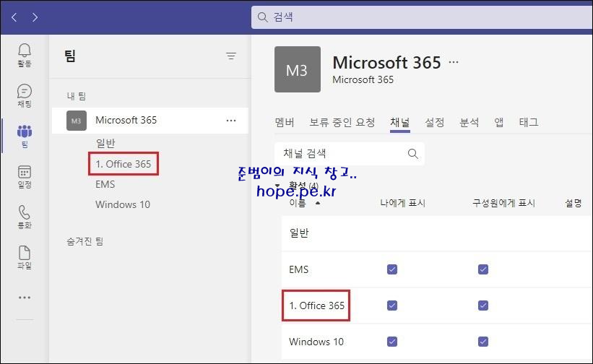Click Windows 10 in channel table
This screenshot has width=593, height=364.
click(x=316, y=342)
